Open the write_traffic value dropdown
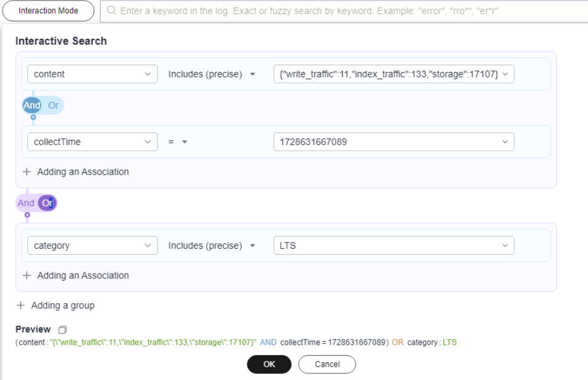This screenshot has width=588, height=380. pos(394,74)
